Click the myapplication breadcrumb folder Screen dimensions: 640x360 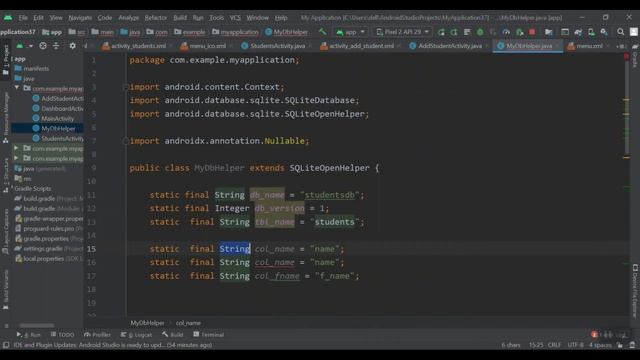tap(235, 32)
